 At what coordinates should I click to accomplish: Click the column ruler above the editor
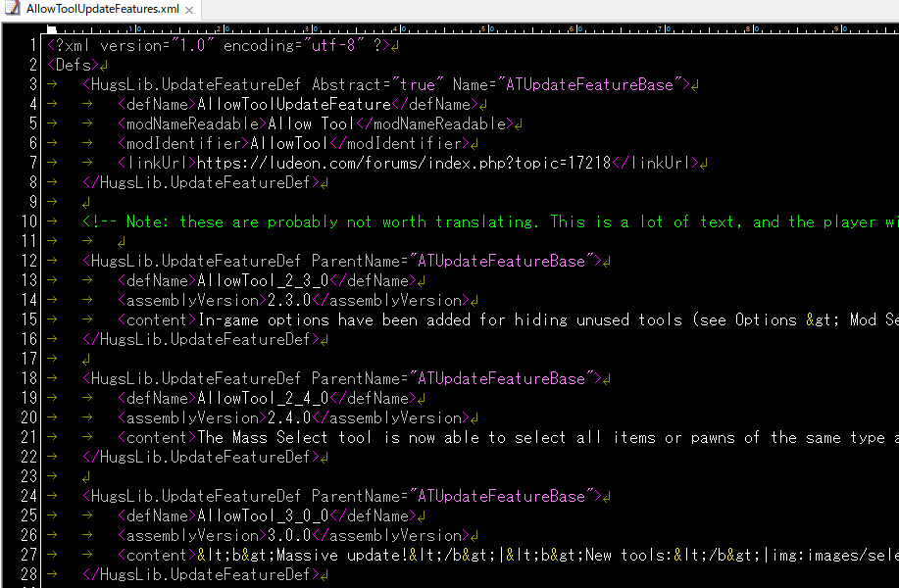click(473, 28)
